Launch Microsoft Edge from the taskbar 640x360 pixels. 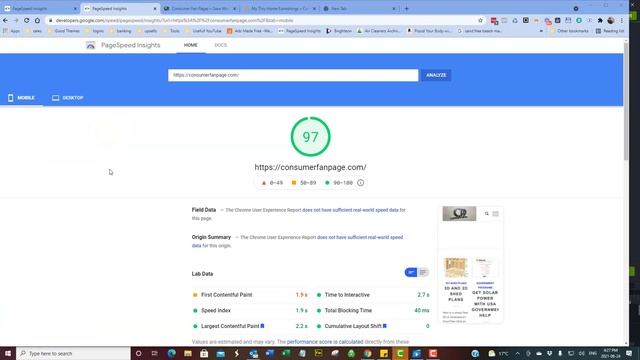point(171,353)
